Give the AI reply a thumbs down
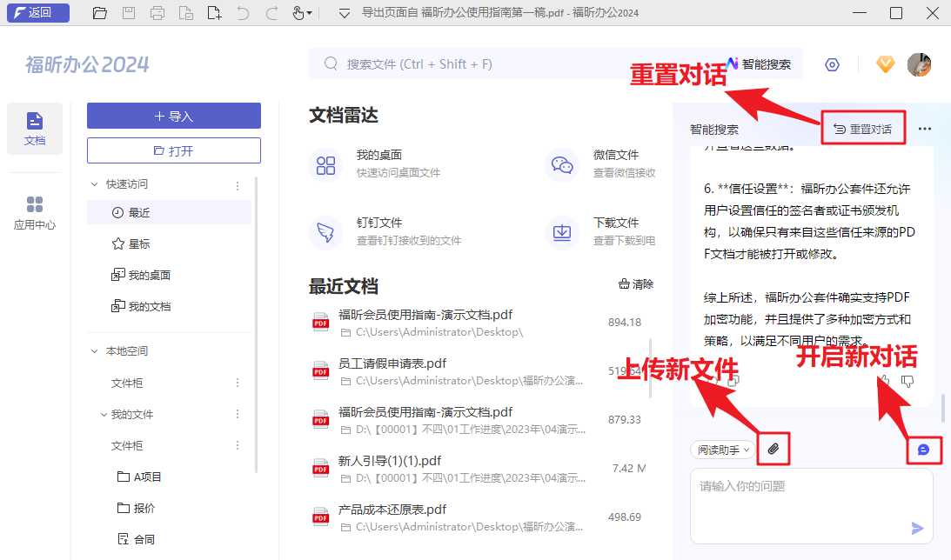951x560 pixels. tap(907, 380)
